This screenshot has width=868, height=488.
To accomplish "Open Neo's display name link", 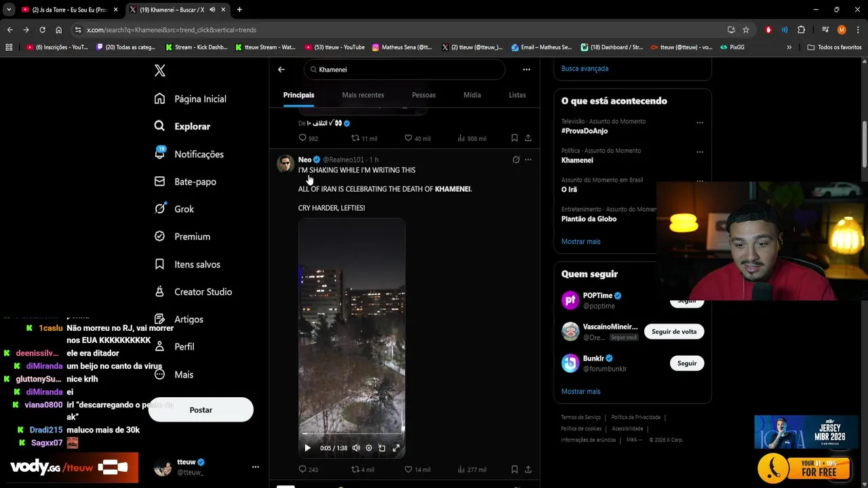I will click(x=304, y=160).
